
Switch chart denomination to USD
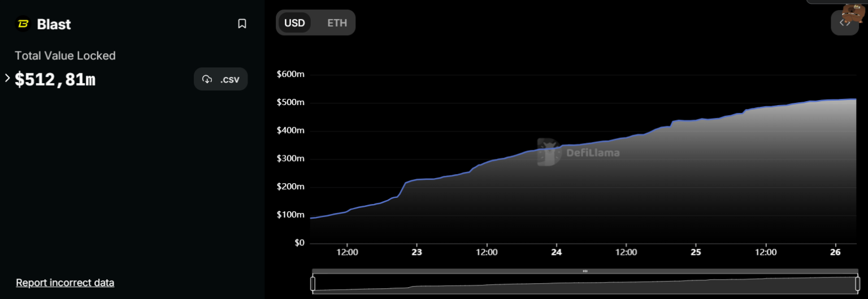click(x=294, y=23)
